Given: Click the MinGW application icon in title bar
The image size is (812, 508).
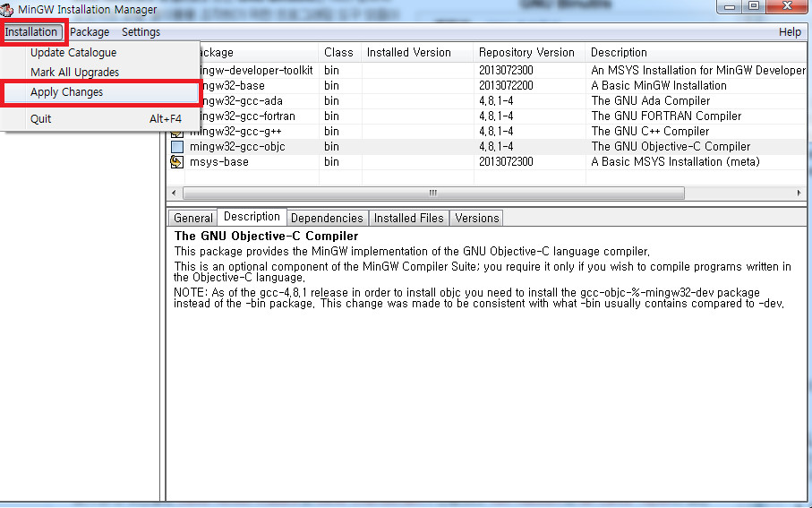Looking at the screenshot, I should [7, 9].
